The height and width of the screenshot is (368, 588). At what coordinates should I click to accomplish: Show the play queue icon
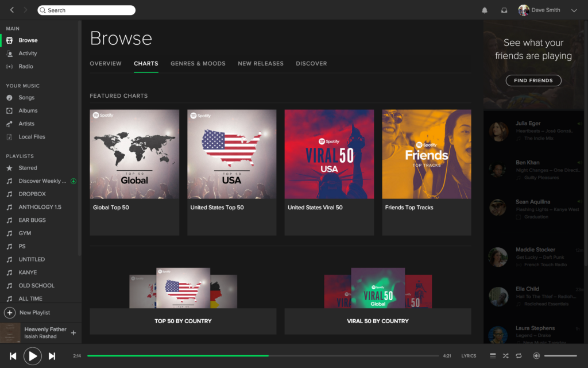click(493, 355)
